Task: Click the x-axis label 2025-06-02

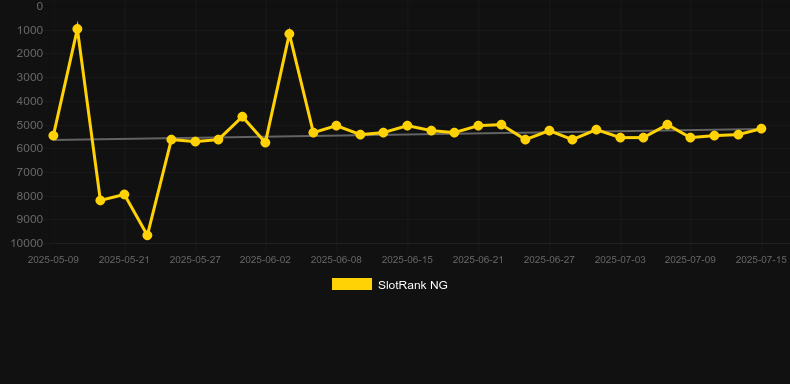Action: click(265, 260)
